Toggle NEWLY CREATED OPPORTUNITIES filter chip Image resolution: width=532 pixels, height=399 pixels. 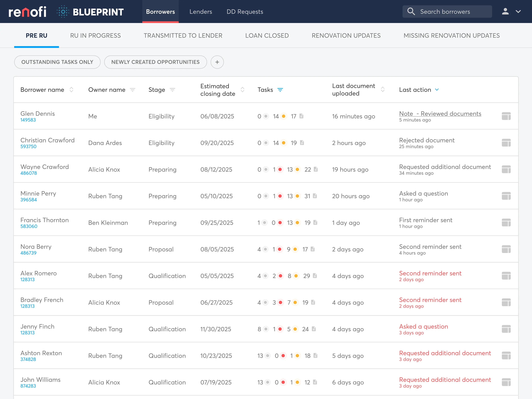(x=155, y=62)
